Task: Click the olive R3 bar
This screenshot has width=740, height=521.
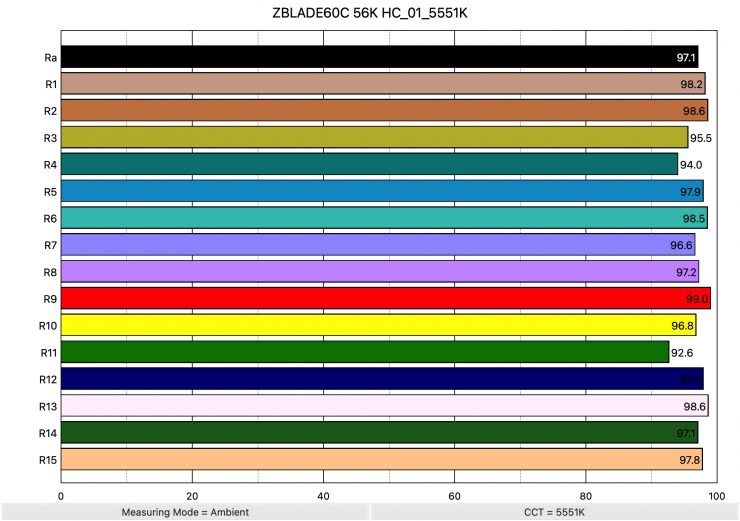Action: [374, 137]
